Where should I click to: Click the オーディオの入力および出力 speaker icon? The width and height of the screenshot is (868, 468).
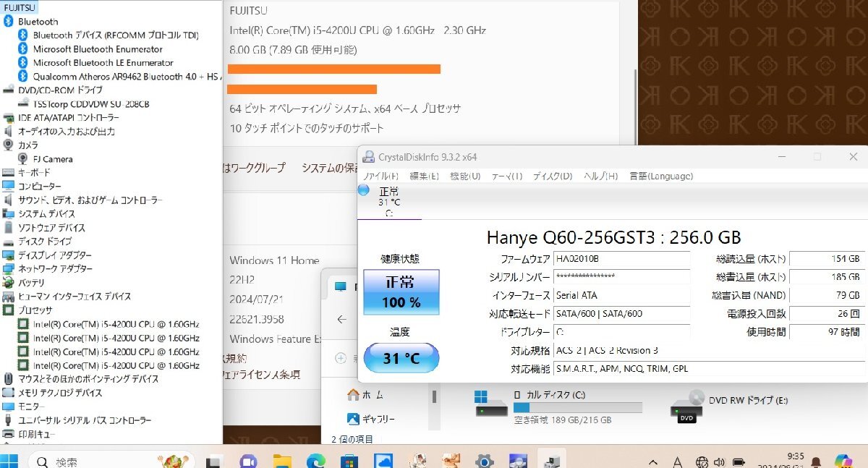click(9, 132)
